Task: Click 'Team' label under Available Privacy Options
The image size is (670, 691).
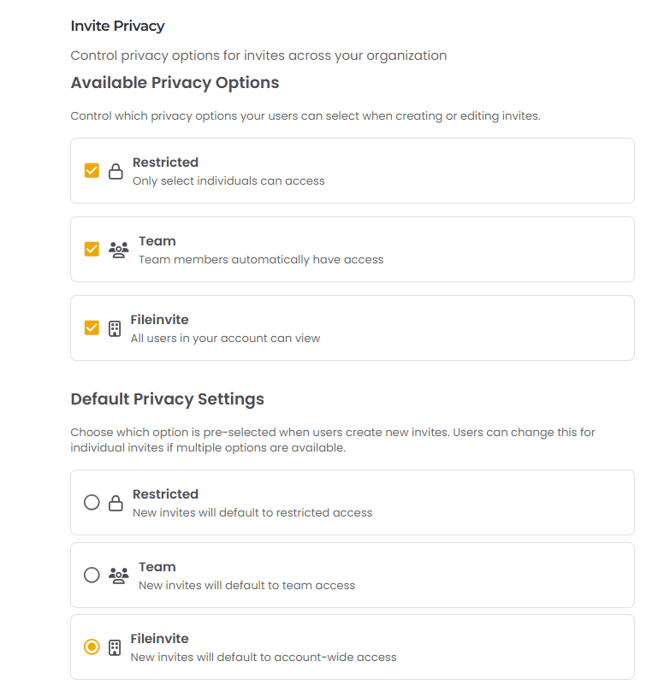Action: coord(157,241)
